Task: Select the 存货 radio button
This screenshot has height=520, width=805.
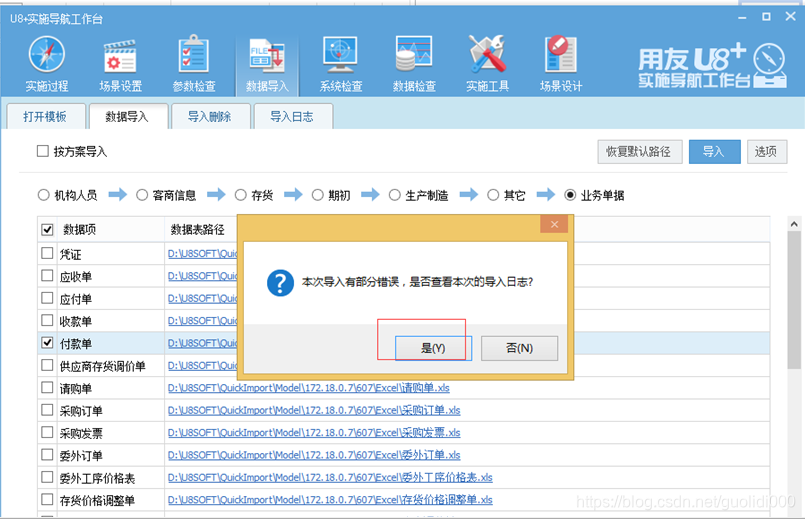Action: tap(240, 195)
